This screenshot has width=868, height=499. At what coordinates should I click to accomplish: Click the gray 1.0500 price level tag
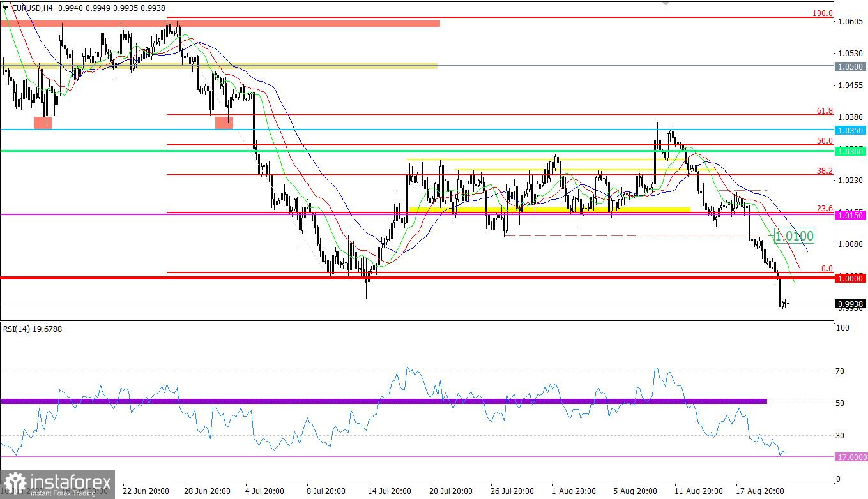(x=851, y=66)
